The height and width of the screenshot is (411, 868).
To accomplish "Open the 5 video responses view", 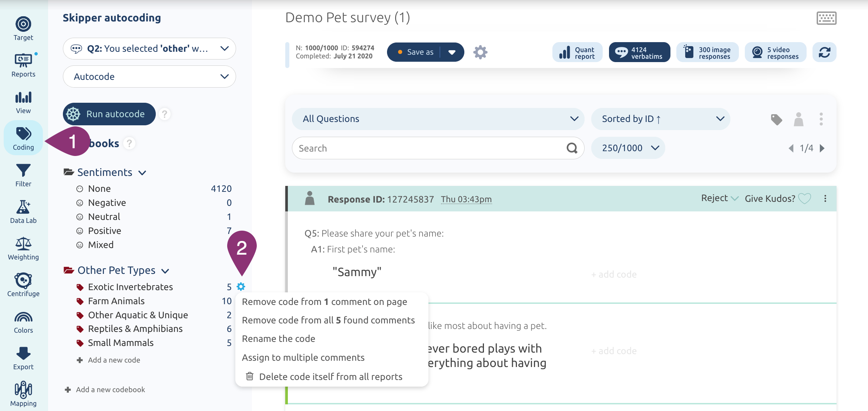I will tap(776, 52).
